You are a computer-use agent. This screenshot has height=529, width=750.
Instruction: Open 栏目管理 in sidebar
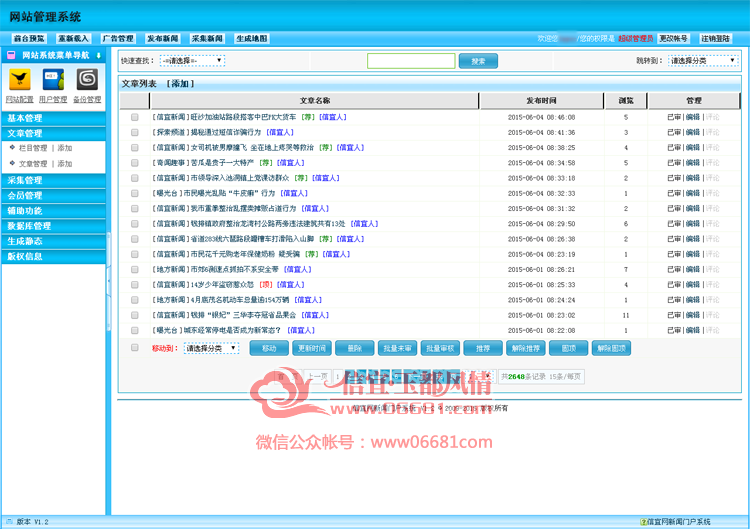(33, 148)
